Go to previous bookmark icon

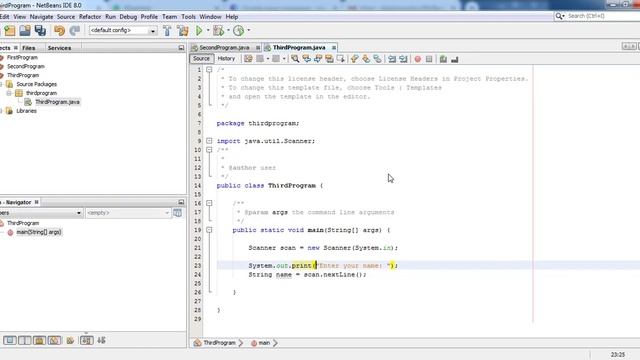355,59
